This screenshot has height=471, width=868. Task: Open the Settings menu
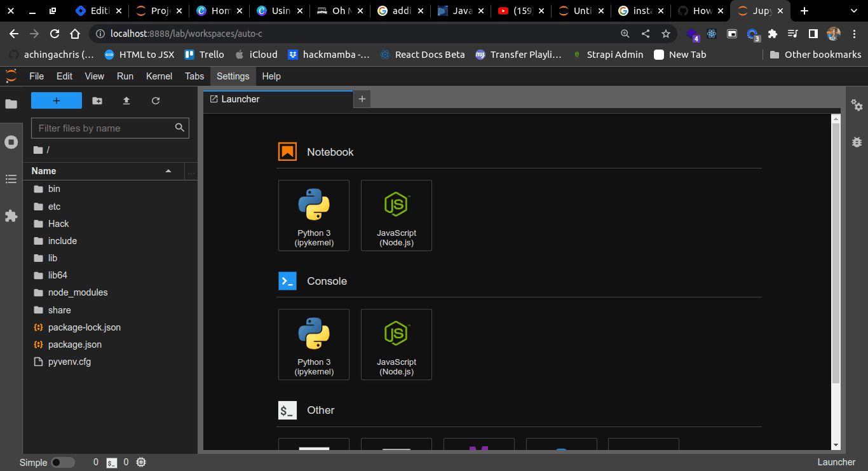(x=233, y=76)
